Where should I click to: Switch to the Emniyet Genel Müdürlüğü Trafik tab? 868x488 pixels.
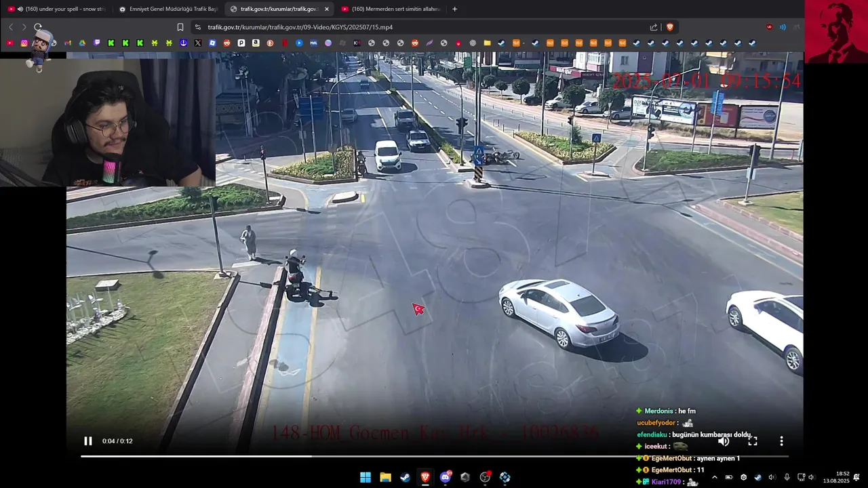[x=167, y=9]
